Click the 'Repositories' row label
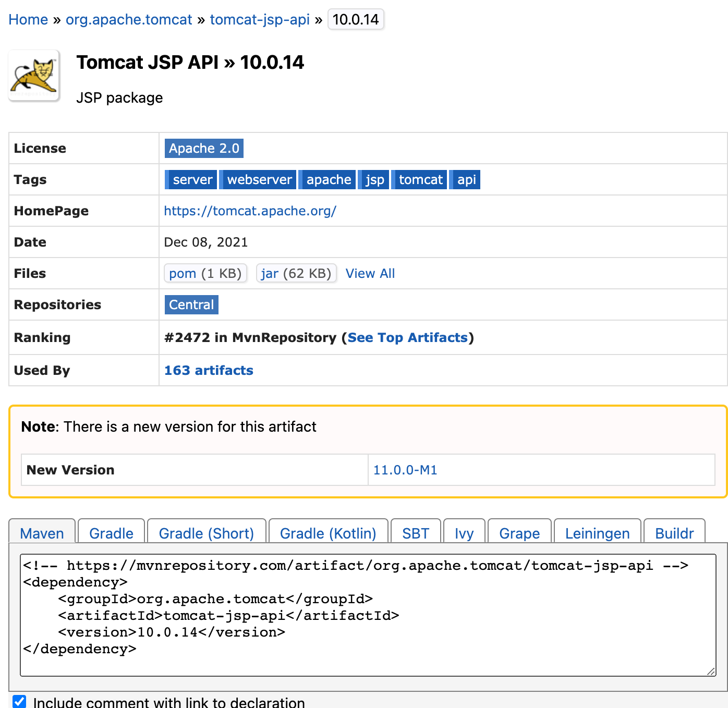Viewport: 728px width, 708px height. pyautogui.click(x=57, y=304)
